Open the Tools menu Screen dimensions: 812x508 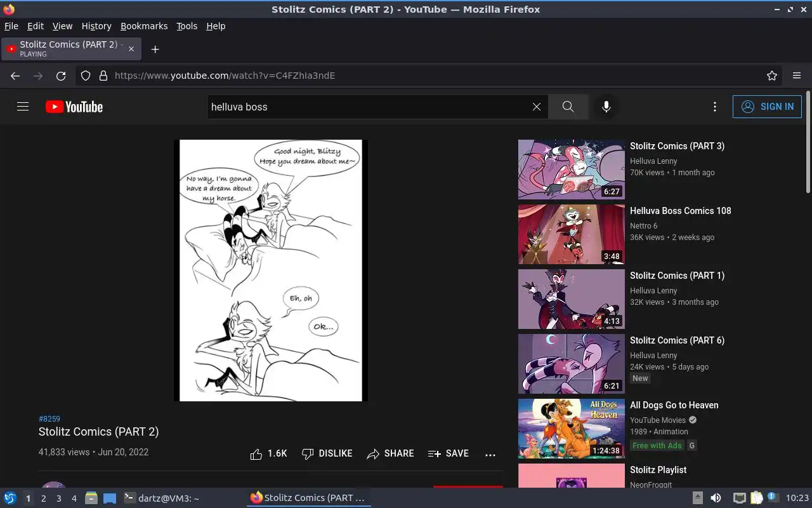(187, 26)
